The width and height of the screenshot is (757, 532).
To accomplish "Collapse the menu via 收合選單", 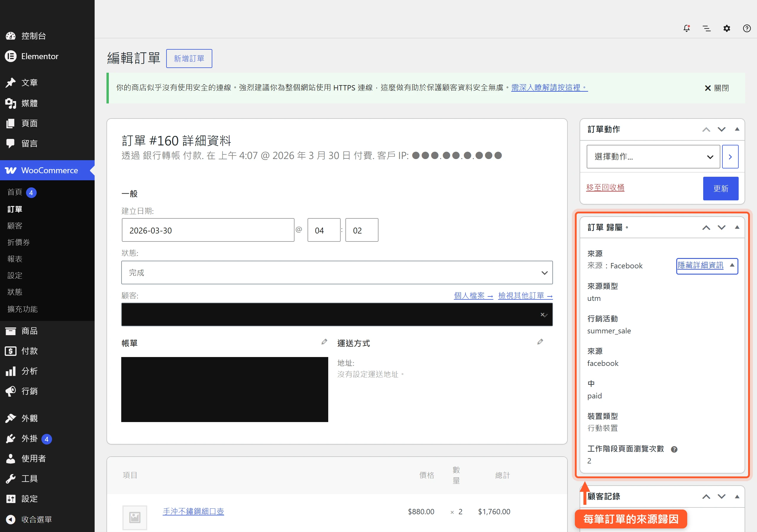I will 29,520.
